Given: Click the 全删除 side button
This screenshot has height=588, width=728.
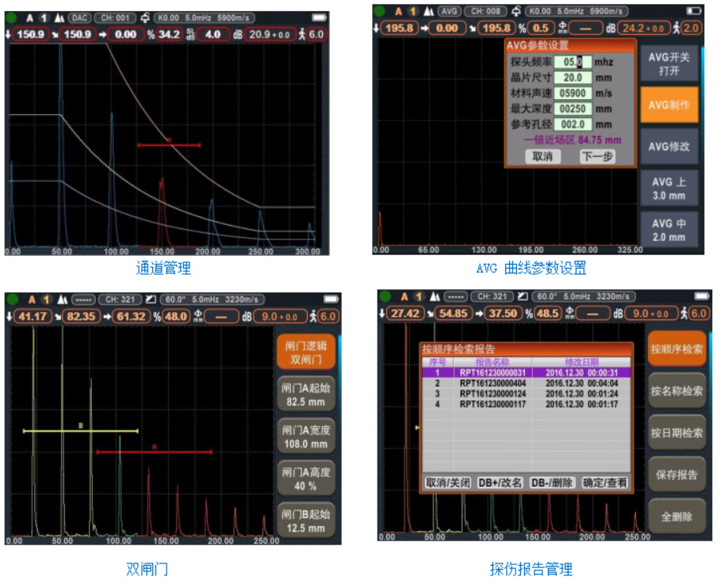Looking at the screenshot, I should point(677,517).
